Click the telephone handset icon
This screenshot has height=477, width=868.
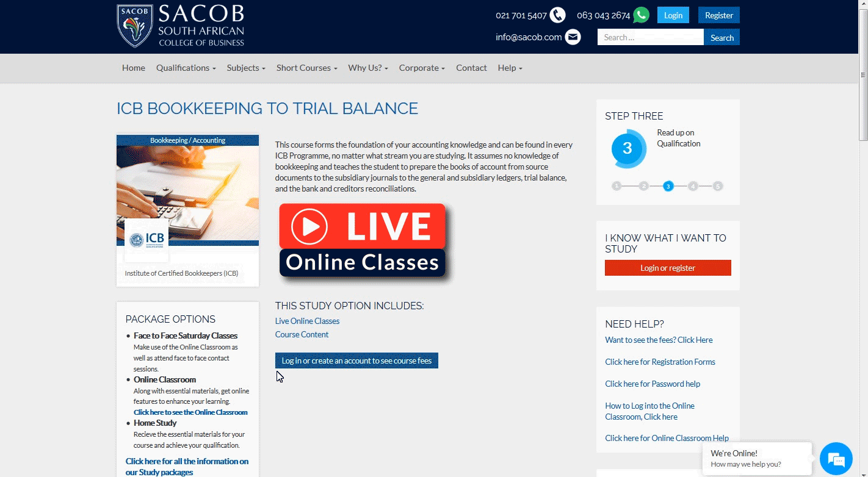[x=557, y=15]
